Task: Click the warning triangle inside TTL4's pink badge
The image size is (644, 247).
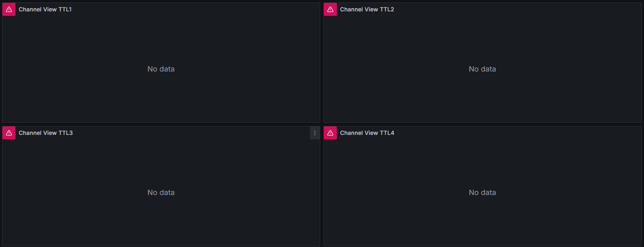Action: [330, 132]
